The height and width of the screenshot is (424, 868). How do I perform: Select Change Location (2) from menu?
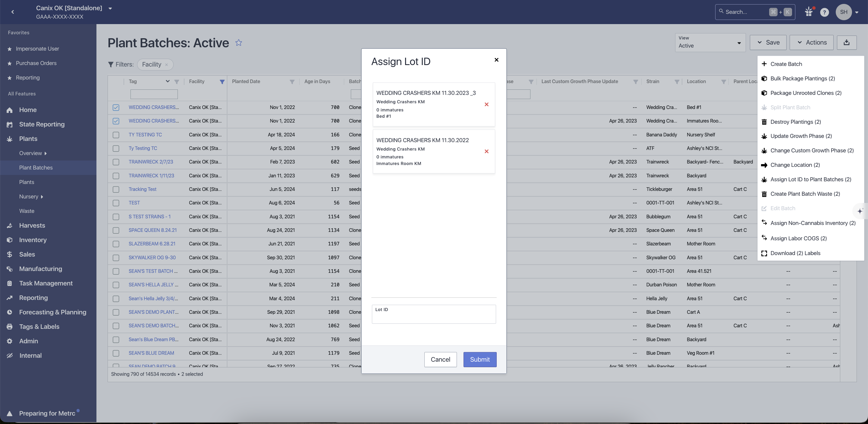click(795, 165)
